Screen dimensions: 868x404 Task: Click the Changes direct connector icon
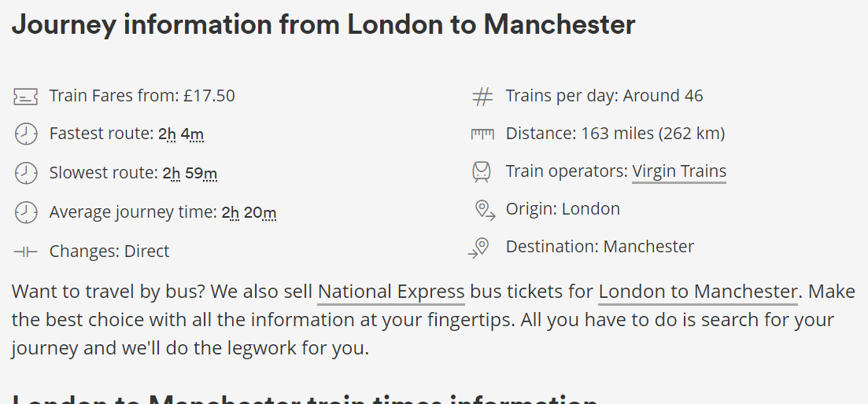tap(25, 252)
